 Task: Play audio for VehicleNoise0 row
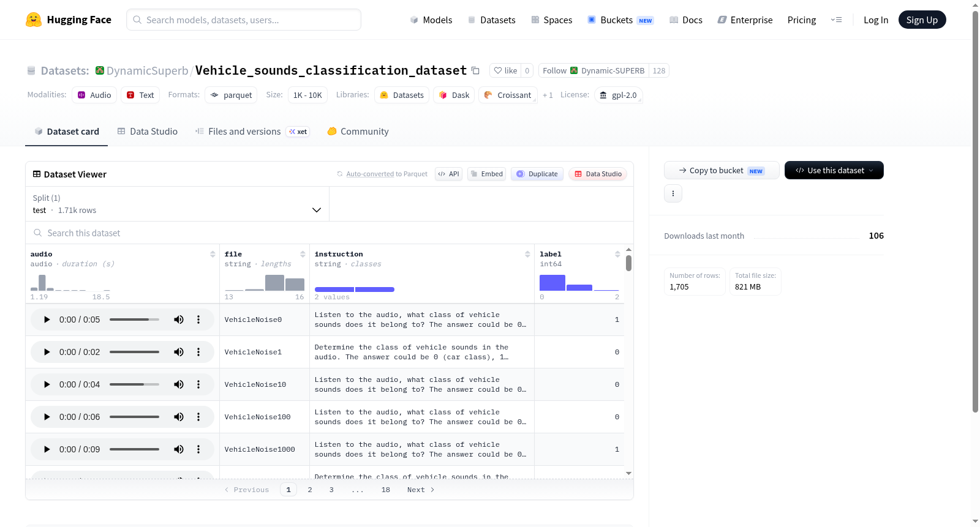(x=47, y=320)
